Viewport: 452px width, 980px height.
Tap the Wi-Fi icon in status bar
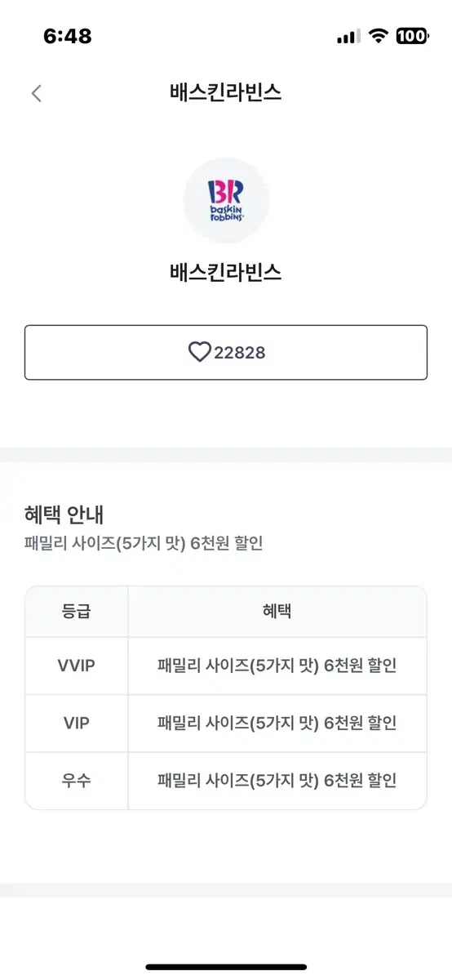(378, 36)
